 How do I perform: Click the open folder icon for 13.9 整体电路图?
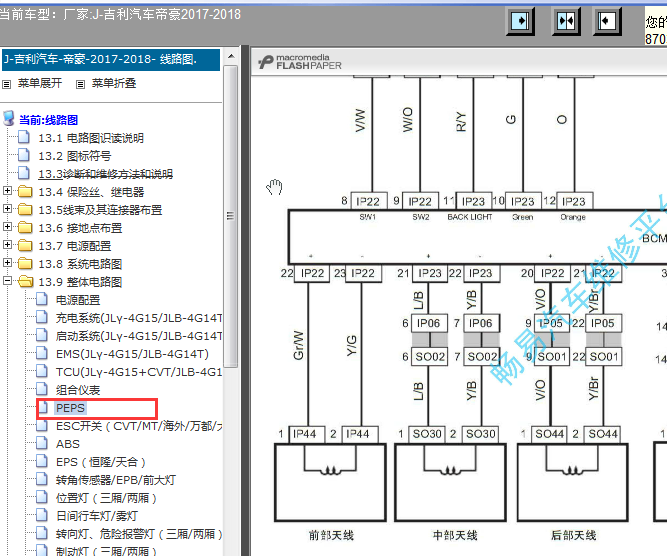click(x=26, y=281)
